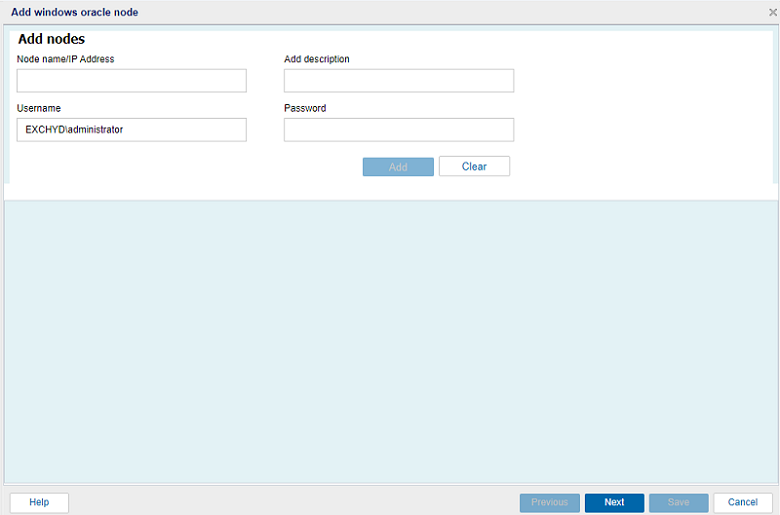Viewport: 780px width, 515px height.
Task: Go to Previous step
Action: pos(550,503)
